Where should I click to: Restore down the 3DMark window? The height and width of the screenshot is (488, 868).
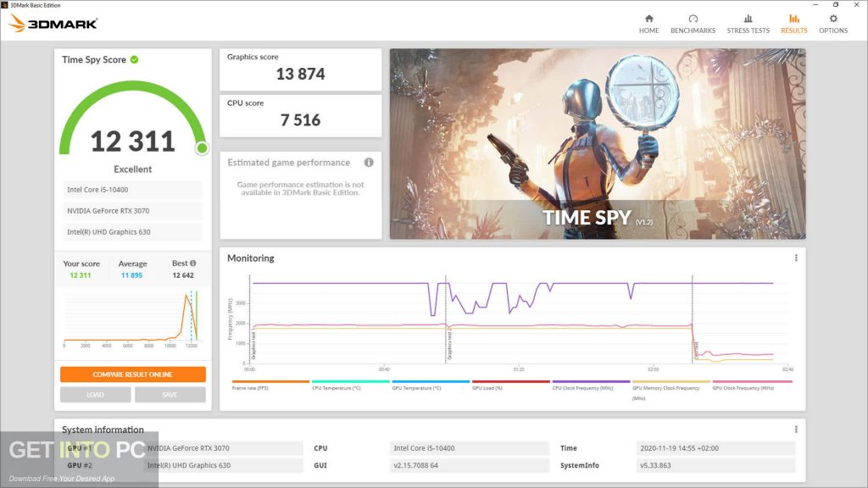click(x=836, y=5)
